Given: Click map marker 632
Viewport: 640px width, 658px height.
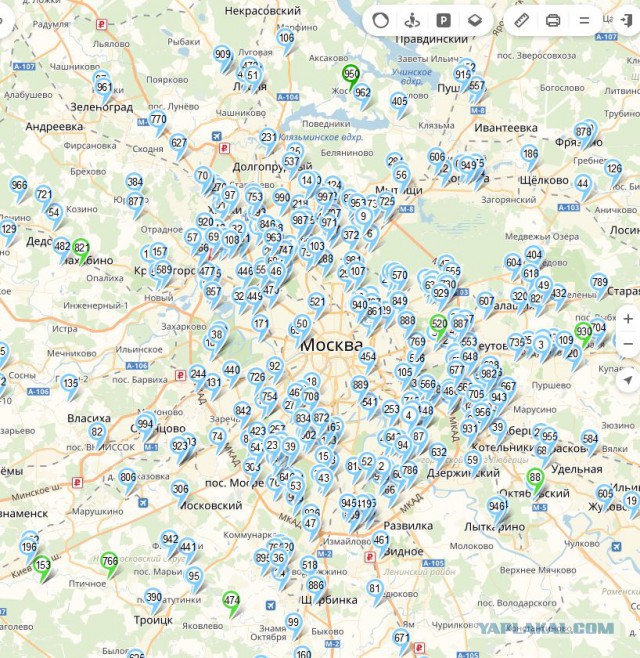Looking at the screenshot, I should point(439,452).
